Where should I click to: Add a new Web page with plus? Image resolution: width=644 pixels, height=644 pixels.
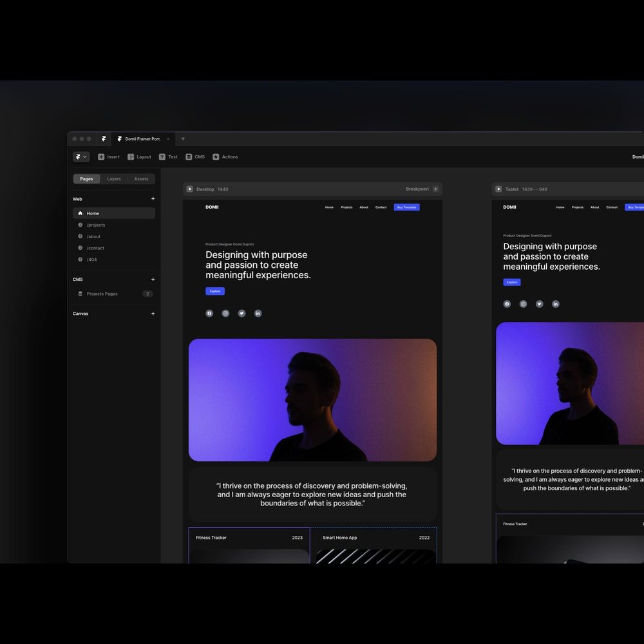[153, 199]
